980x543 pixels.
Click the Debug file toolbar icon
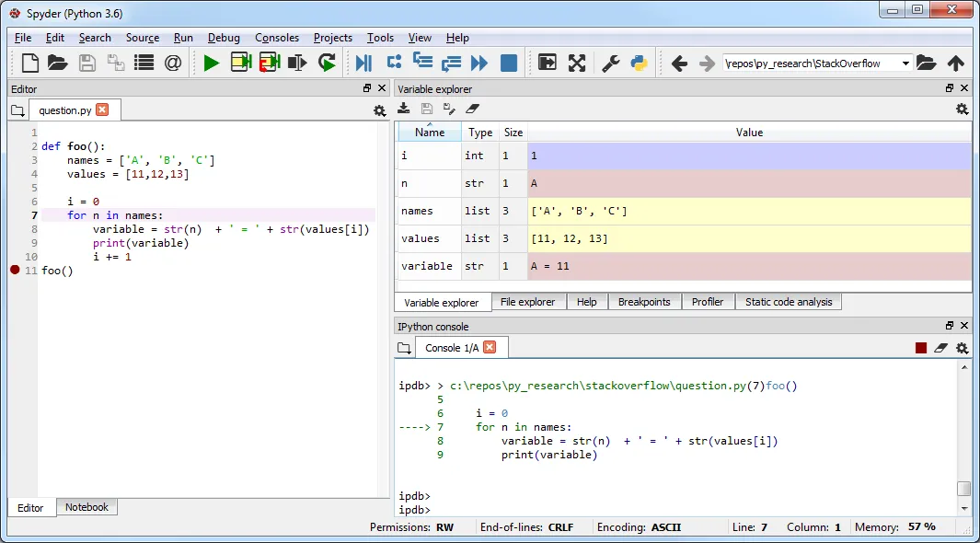[x=364, y=63]
